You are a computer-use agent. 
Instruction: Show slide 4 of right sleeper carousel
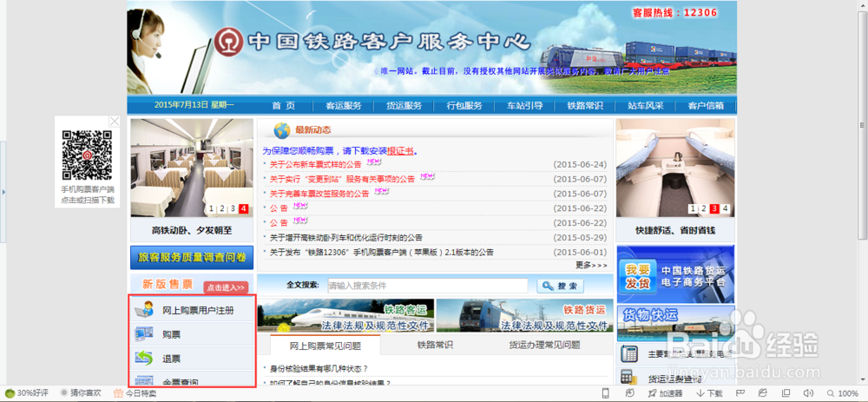pyautogui.click(x=726, y=208)
